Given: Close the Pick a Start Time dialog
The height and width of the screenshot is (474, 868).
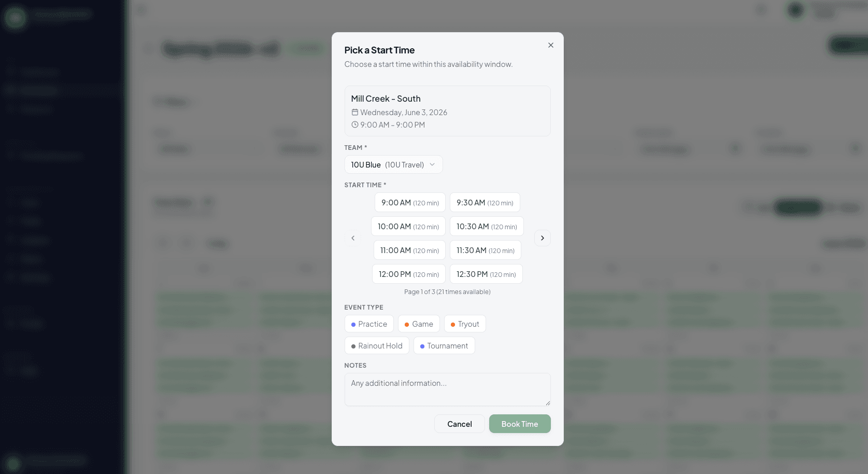Looking at the screenshot, I should 550,45.
